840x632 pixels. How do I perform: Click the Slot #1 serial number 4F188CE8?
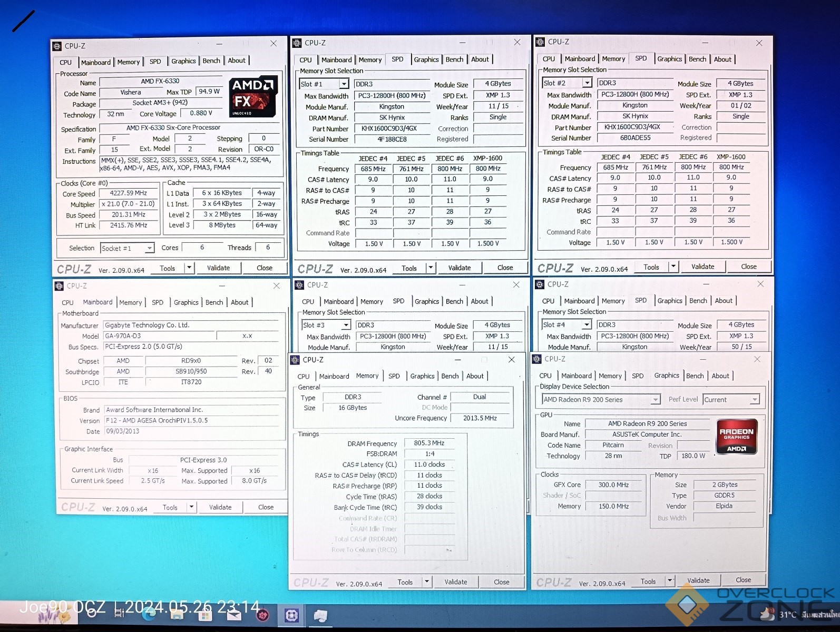[392, 140]
